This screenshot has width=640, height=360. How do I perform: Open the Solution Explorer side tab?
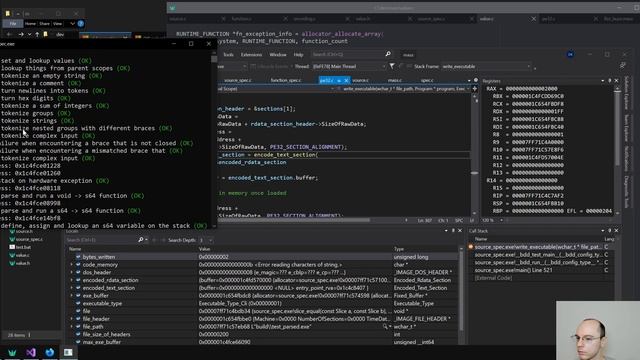pyautogui.click(x=627, y=93)
